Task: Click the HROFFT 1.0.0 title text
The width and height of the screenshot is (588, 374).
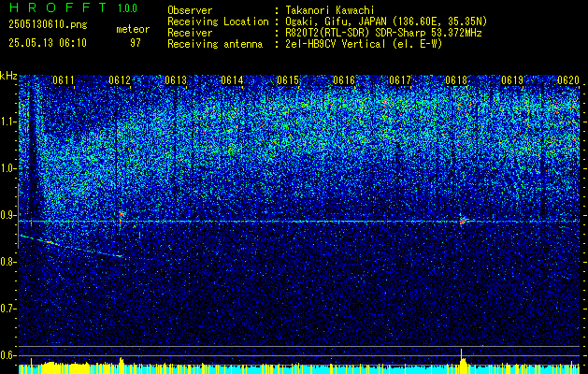Action: (x=74, y=7)
